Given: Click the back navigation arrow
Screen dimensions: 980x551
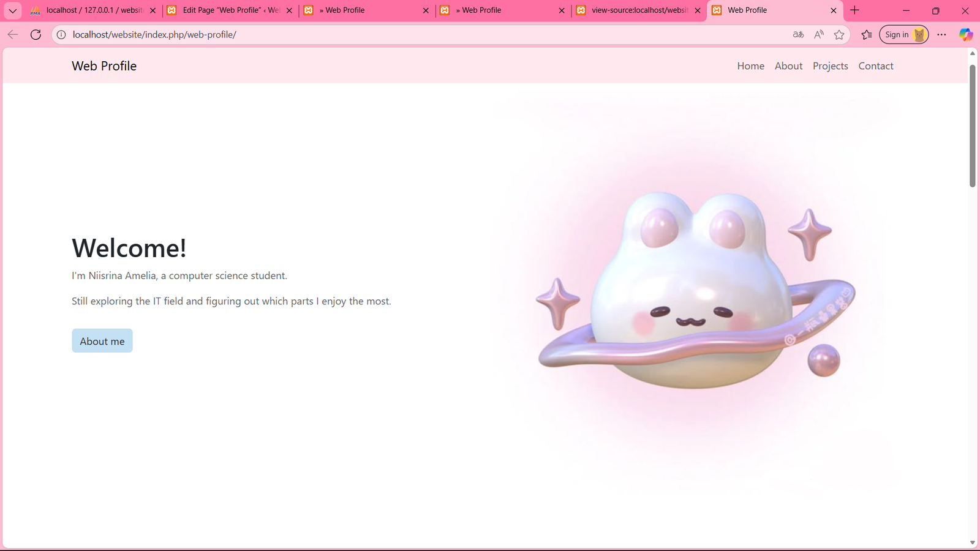Looking at the screenshot, I should pos(12,34).
